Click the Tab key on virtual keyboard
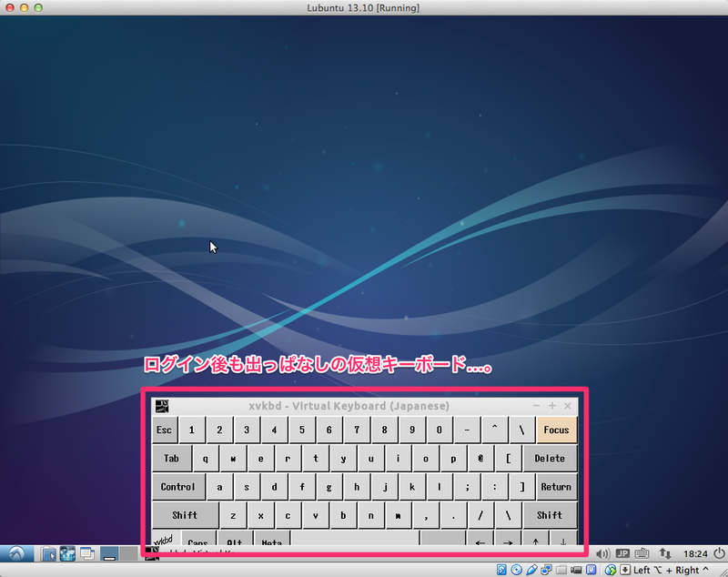This screenshot has height=577, width=728. click(x=171, y=459)
